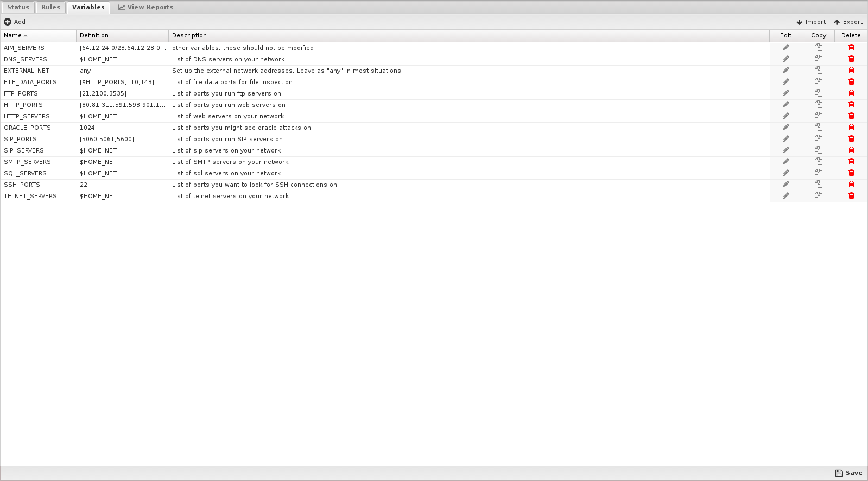Delete the DNS_SERVERS variable
This screenshot has width=868, height=481.
pos(851,59)
